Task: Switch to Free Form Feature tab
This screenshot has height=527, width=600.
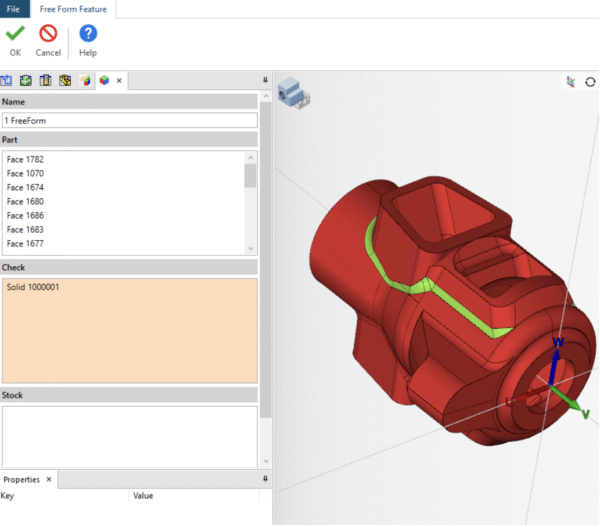Action: pyautogui.click(x=75, y=9)
